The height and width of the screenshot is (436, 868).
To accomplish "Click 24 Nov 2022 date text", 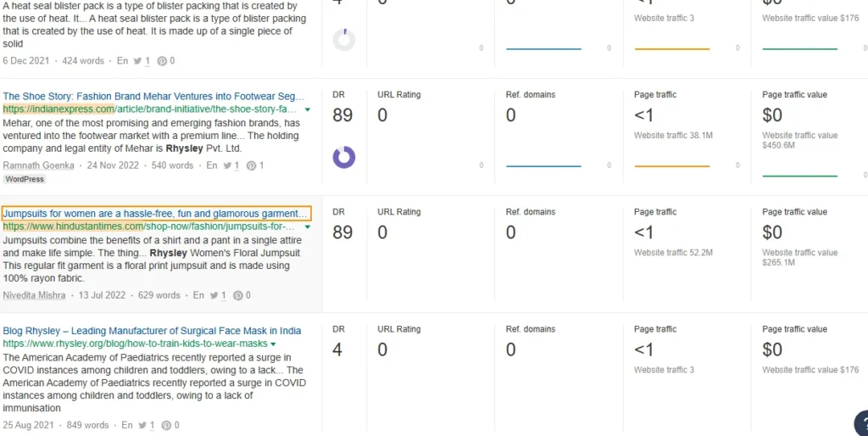I will [113, 165].
